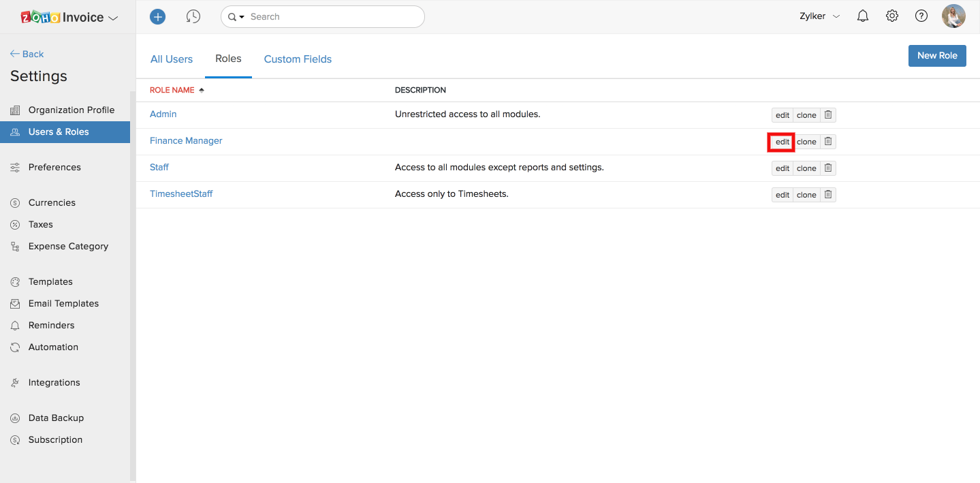This screenshot has height=483, width=980.
Task: Open the notifications bell icon
Action: [863, 16]
